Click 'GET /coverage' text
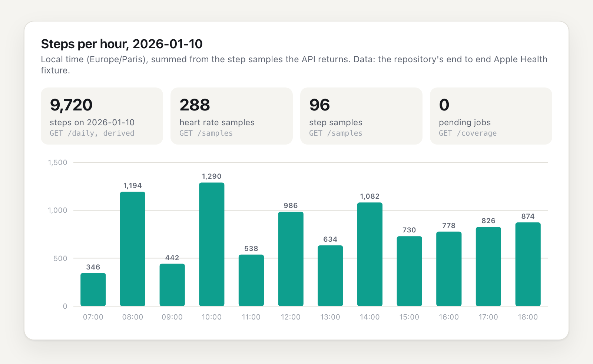 tap(468, 133)
